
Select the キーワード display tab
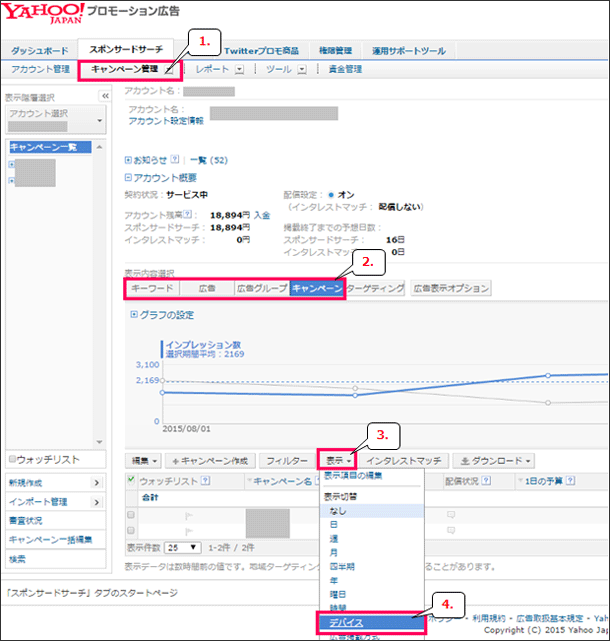pyautogui.click(x=152, y=288)
